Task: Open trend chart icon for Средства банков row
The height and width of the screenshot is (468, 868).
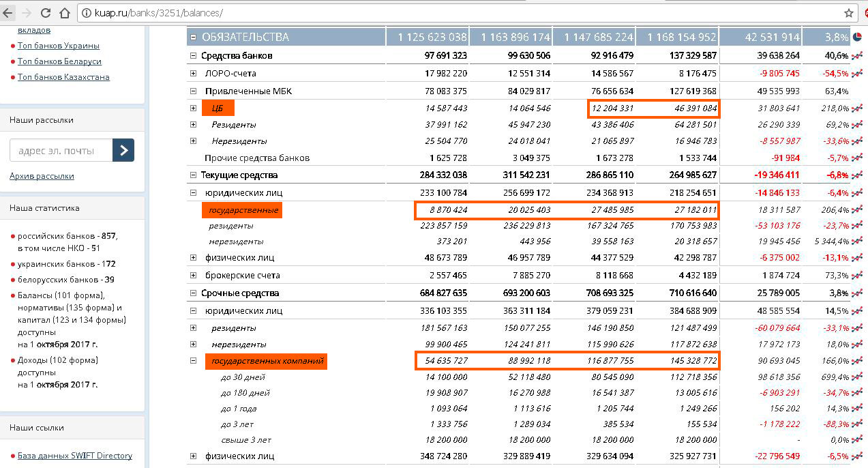Action: tap(856, 56)
